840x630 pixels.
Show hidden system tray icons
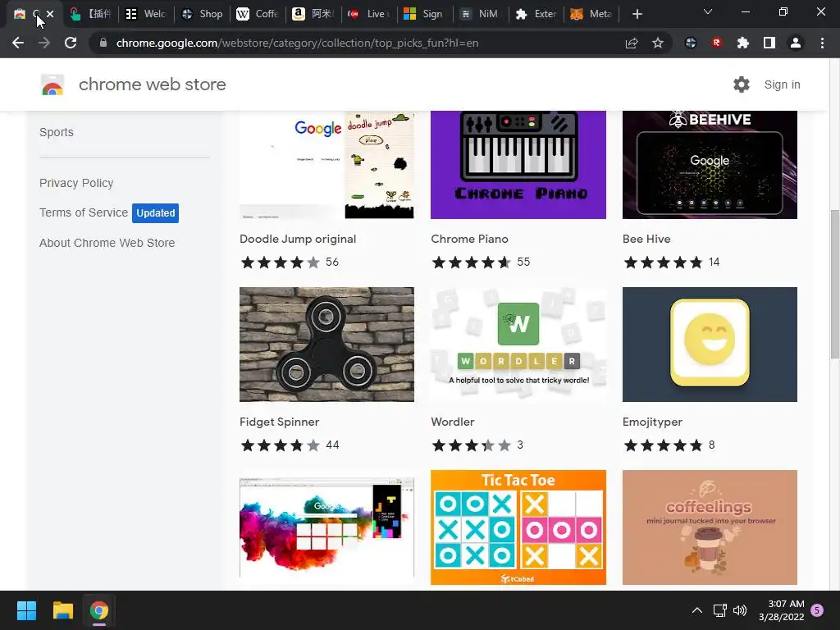tap(697, 610)
